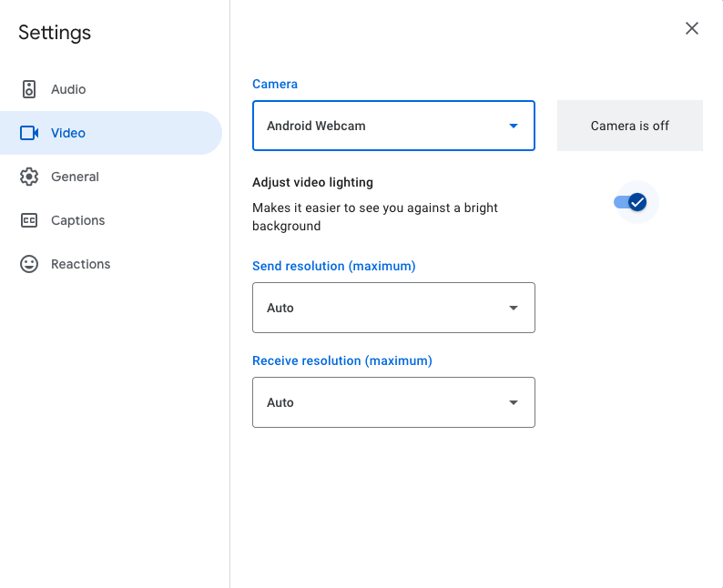This screenshot has height=588, width=723.
Task: Switch to the Audio settings tab
Action: tap(68, 89)
